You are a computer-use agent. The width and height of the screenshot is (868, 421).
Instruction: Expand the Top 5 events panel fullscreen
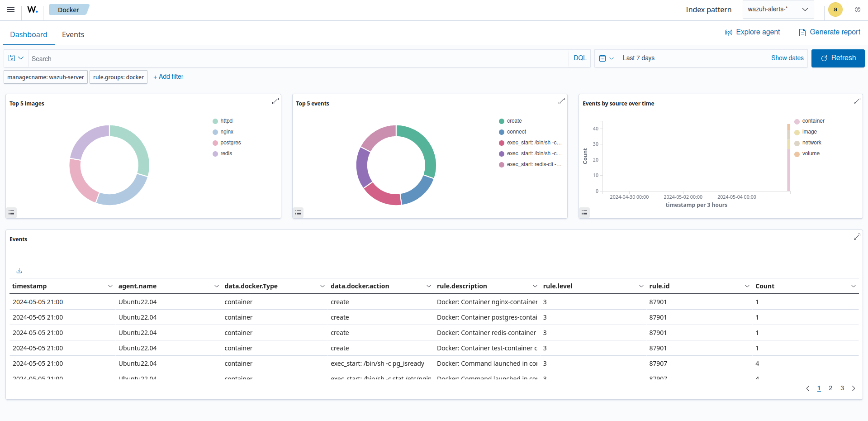[x=562, y=101]
